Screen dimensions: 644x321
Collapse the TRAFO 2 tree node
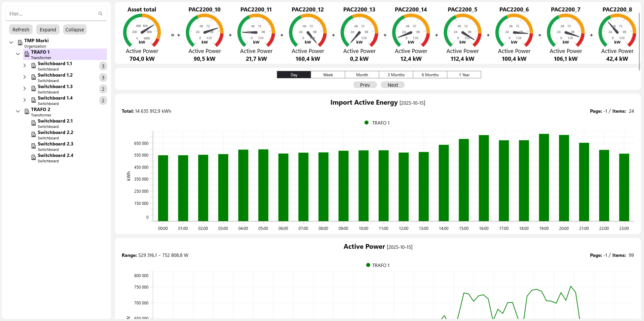click(18, 111)
